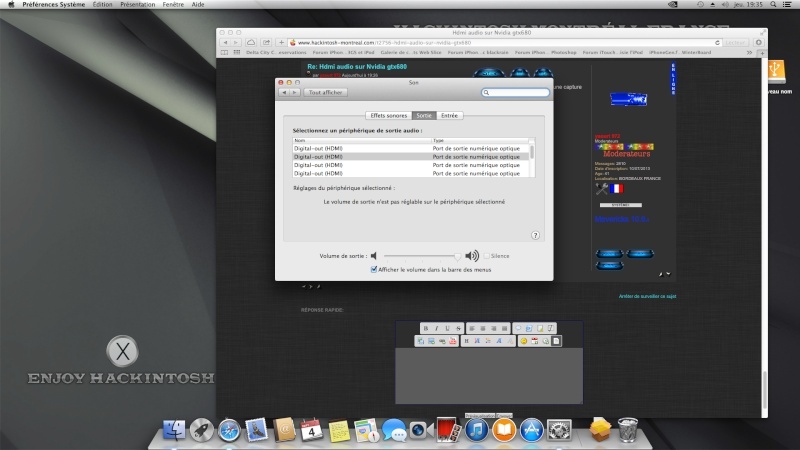
Task: Click Arrêter de surveiller ce sujet link
Action: (x=647, y=296)
